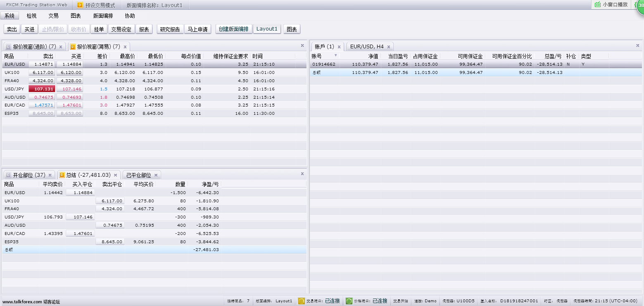This screenshot has height=306, width=644.
Task: Click 伺服器: U100D5 in status bar
Action: [458, 301]
